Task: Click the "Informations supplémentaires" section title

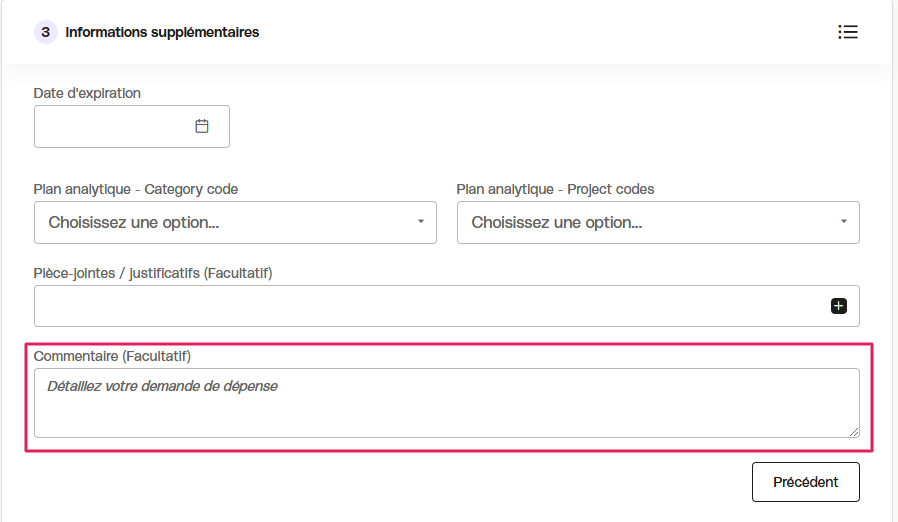Action: (x=162, y=32)
